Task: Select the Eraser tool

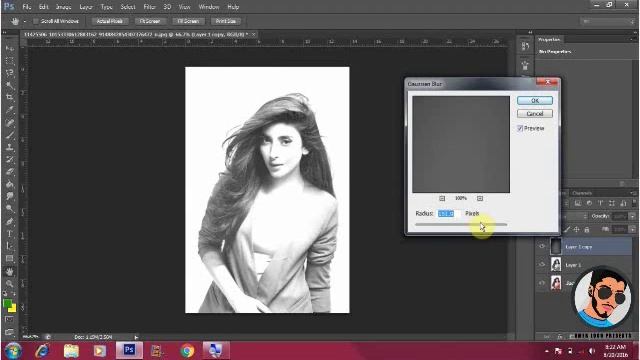Action: pos(10,172)
